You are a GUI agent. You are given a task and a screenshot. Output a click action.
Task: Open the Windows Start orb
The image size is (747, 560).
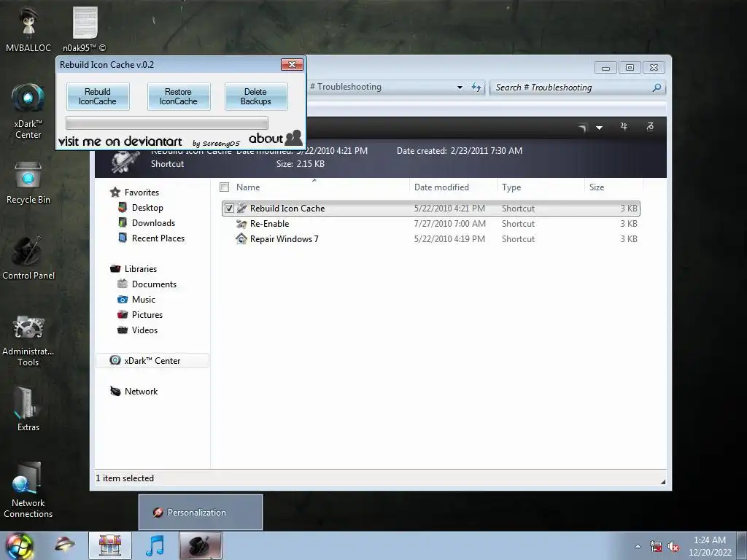(19, 545)
